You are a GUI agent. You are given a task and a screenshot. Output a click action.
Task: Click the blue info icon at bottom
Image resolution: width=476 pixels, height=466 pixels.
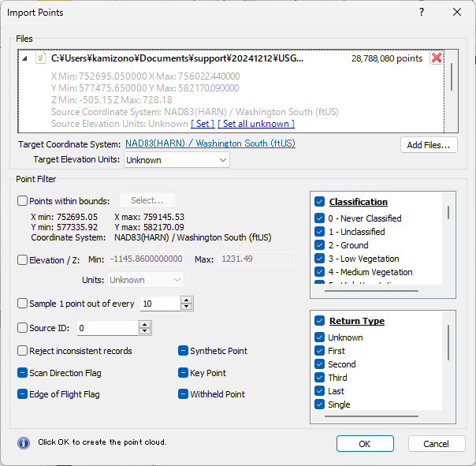(x=24, y=442)
